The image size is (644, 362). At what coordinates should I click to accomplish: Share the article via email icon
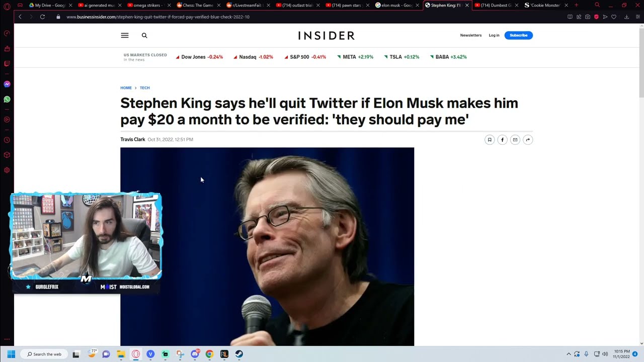(515, 140)
